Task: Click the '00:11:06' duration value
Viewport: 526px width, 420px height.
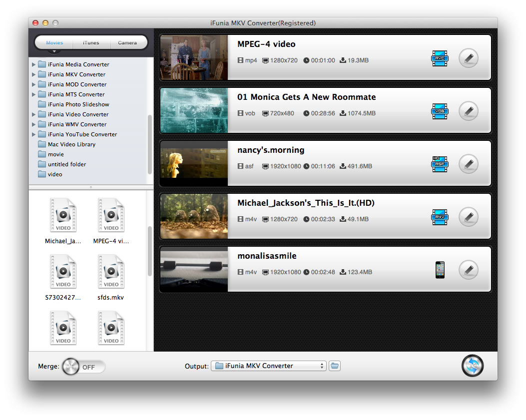Action: click(323, 166)
